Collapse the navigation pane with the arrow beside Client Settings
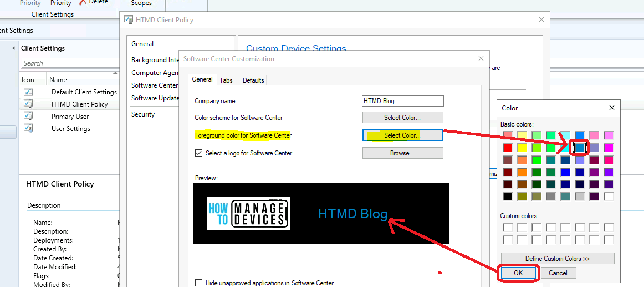Image resolution: width=644 pixels, height=287 pixels. point(13,48)
